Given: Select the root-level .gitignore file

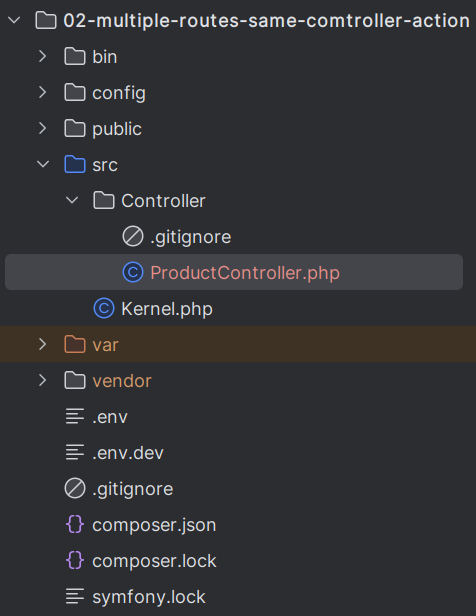Looking at the screenshot, I should (x=133, y=489).
